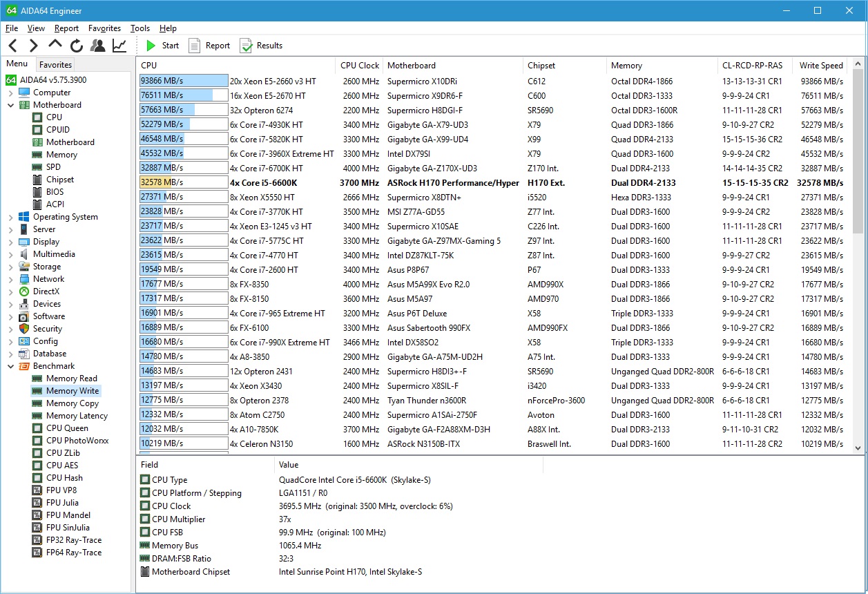Image resolution: width=868 pixels, height=594 pixels.
Task: Expand the Computer tree node
Action: pos(10,93)
